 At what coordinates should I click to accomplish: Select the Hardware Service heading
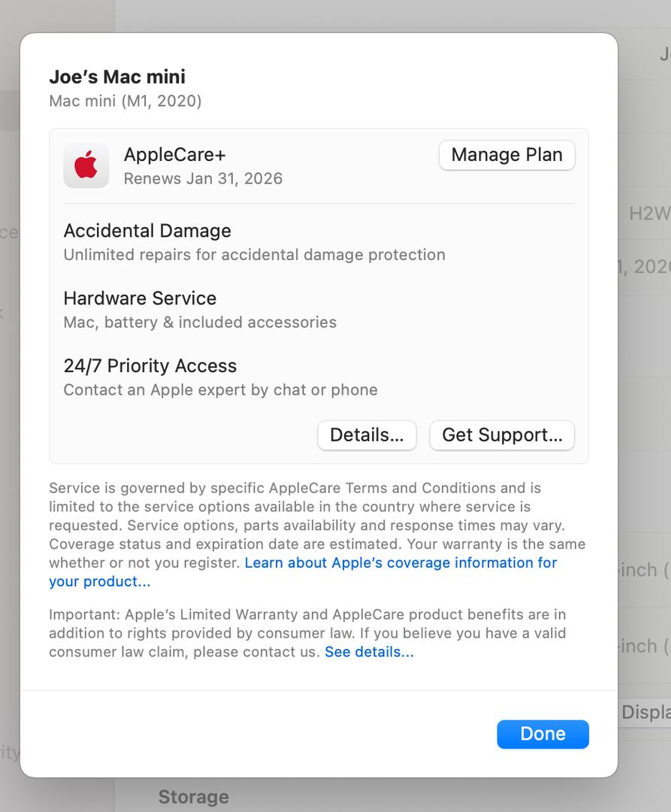pos(141,298)
